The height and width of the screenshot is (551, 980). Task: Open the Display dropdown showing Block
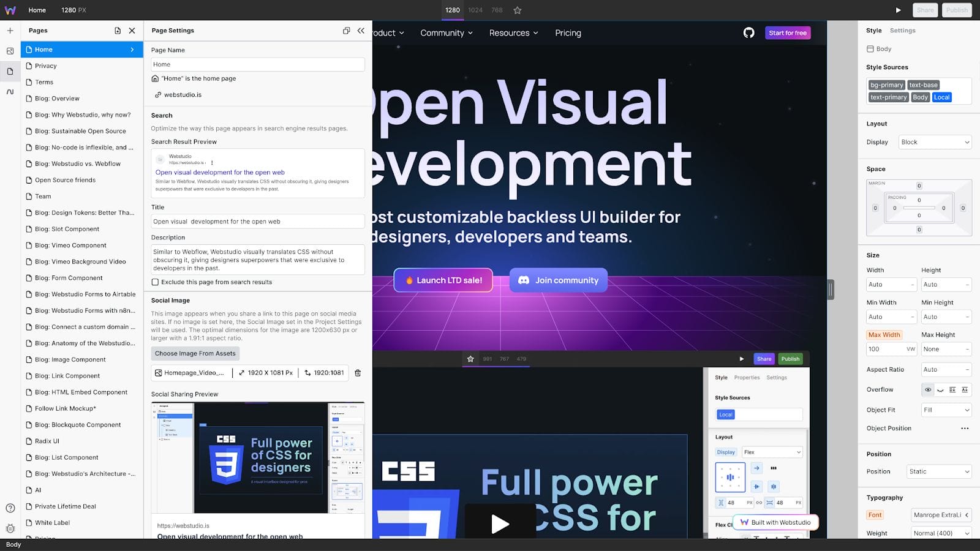pos(934,142)
